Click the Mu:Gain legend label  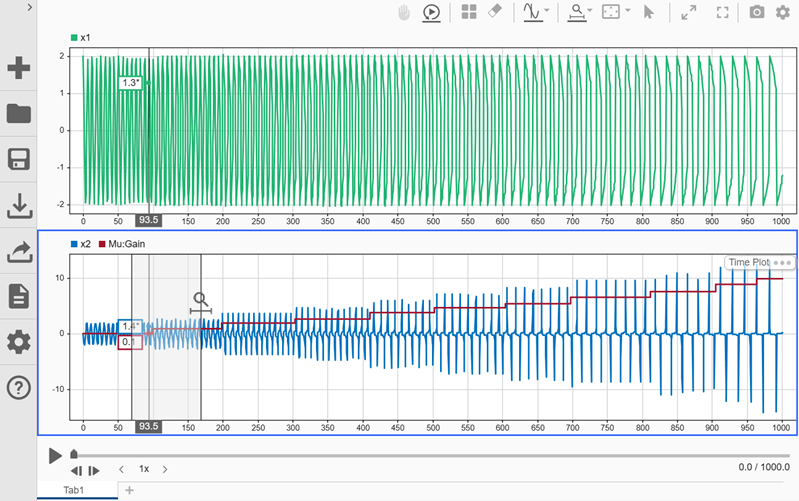coord(127,244)
